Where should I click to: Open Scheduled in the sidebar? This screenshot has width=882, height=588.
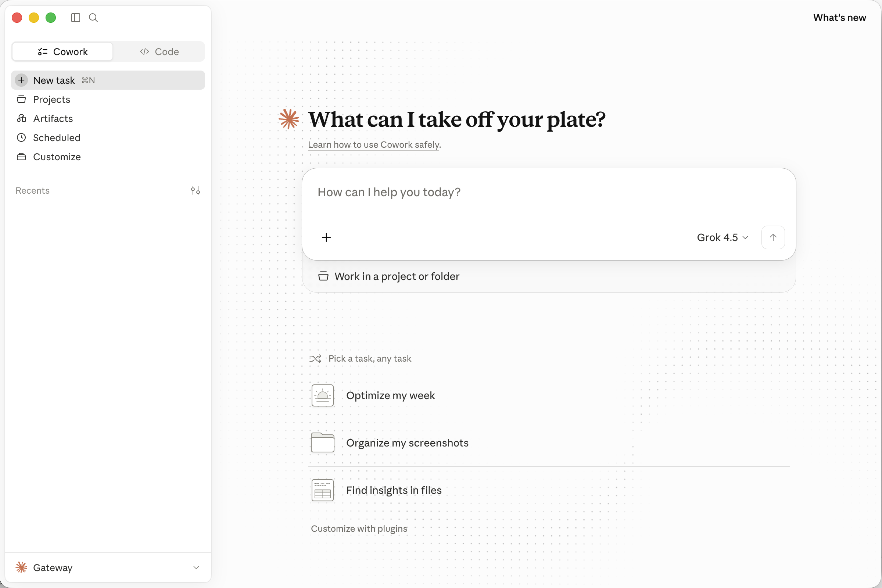[108, 137]
